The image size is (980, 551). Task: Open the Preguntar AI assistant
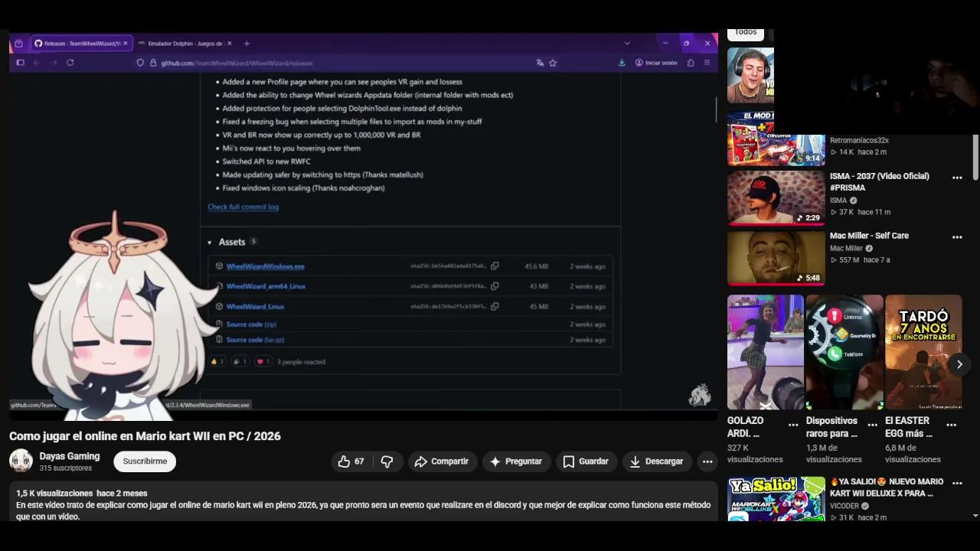516,461
